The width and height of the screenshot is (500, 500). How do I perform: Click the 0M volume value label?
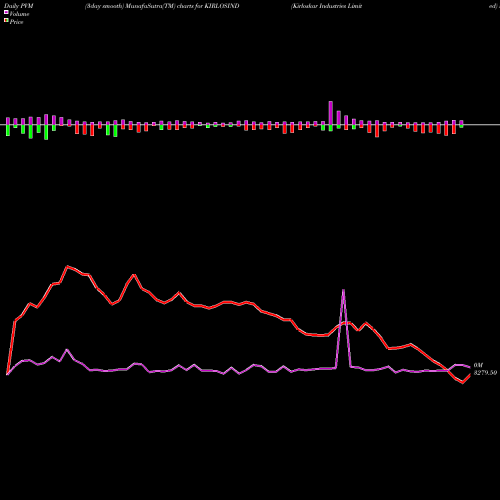click(x=478, y=365)
